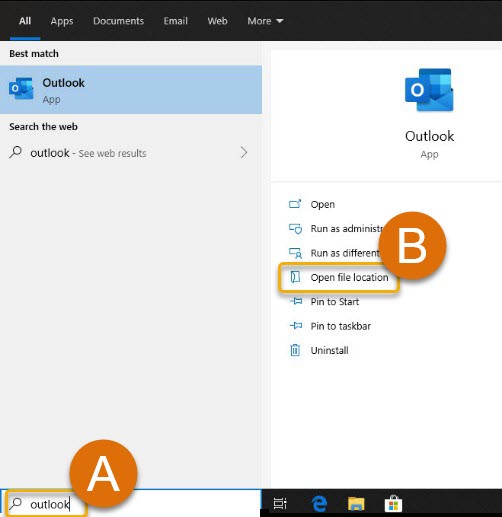This screenshot has width=502, height=517.
Task: Click the Outlook icon in Best match
Action: coord(21,89)
